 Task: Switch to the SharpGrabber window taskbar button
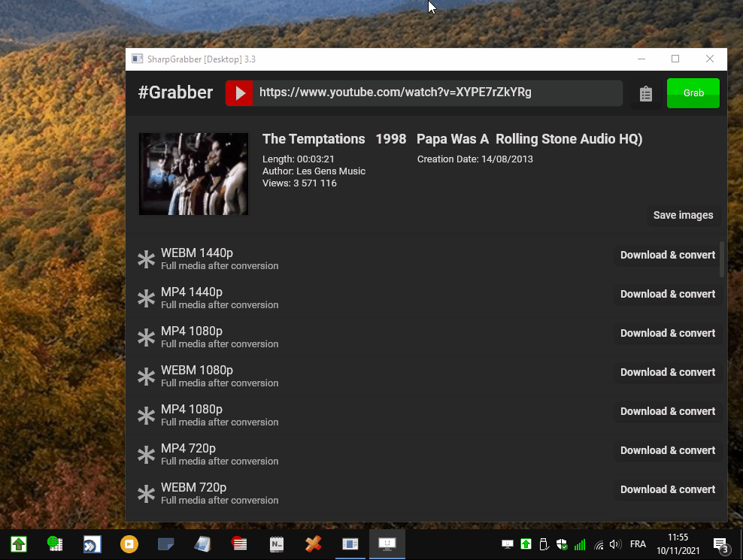coord(350,544)
